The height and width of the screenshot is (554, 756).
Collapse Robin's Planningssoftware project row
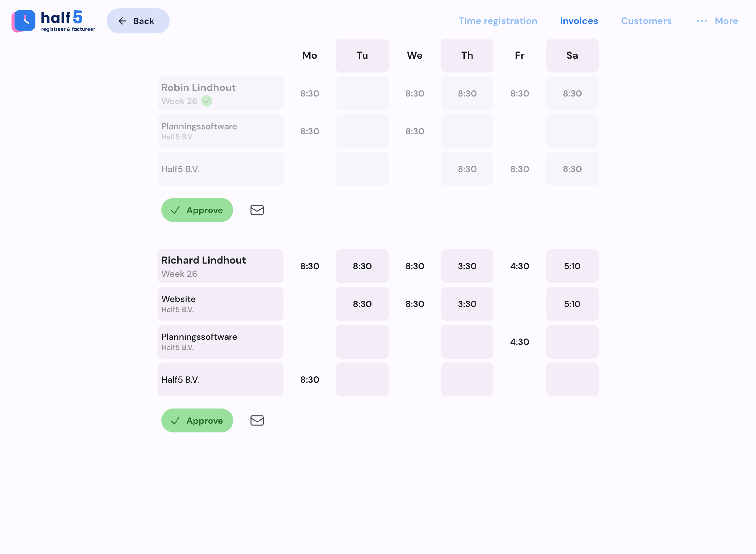click(x=220, y=131)
